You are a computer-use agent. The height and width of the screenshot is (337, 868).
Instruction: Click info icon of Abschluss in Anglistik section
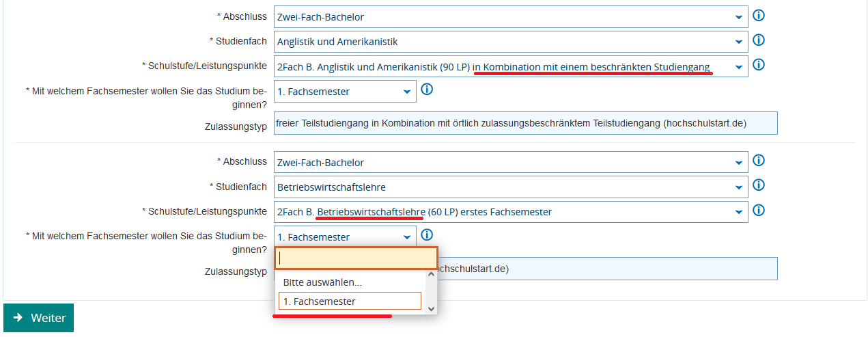pos(758,15)
